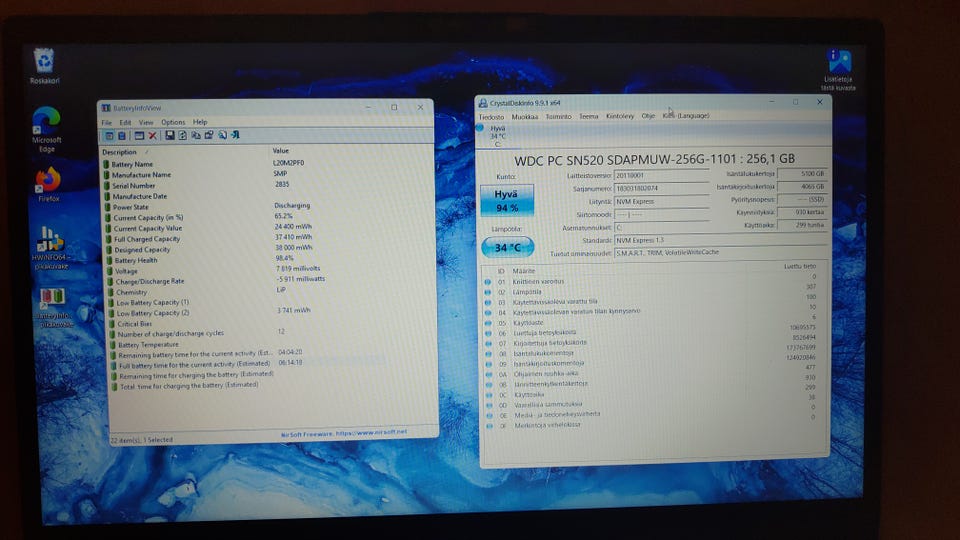Image resolution: width=960 pixels, height=540 pixels.
Task: Click the copy selected items toolbar icon
Action: [196, 135]
